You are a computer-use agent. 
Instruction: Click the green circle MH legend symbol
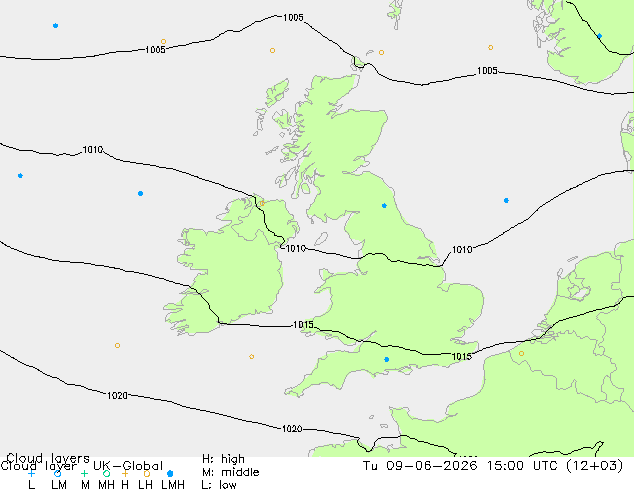pos(106,473)
